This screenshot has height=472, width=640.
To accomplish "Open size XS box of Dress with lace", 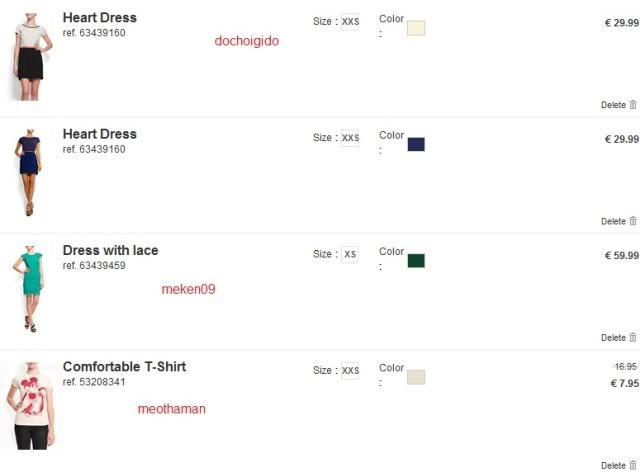I will click(x=350, y=254).
